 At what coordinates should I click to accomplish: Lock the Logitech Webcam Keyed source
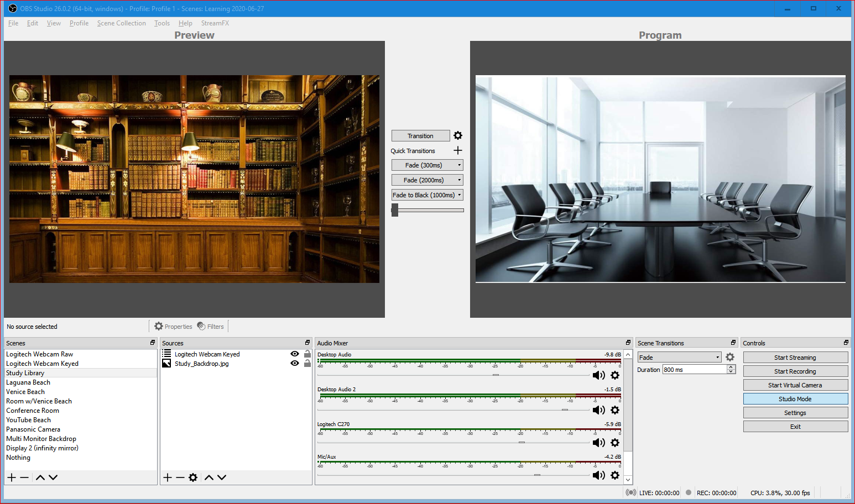click(x=307, y=354)
